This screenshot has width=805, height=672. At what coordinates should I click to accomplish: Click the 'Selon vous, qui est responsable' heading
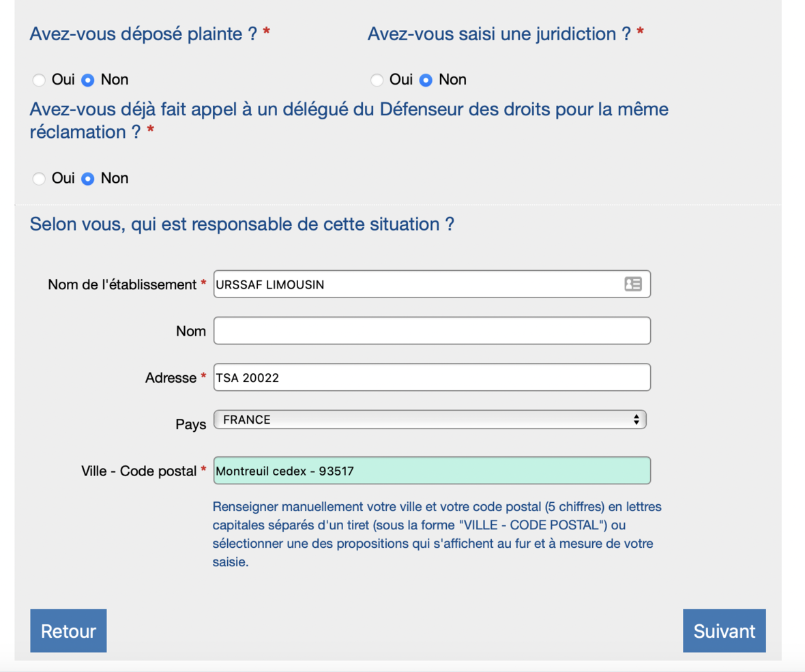click(x=241, y=224)
